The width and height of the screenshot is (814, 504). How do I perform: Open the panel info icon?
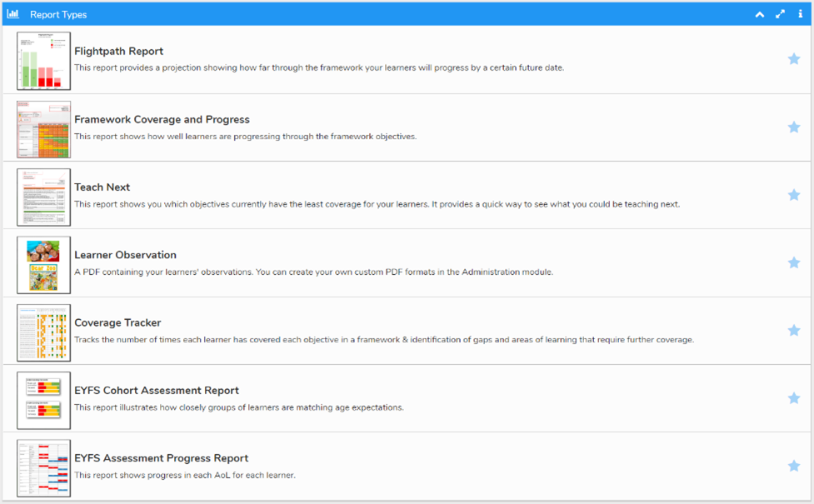pos(801,14)
